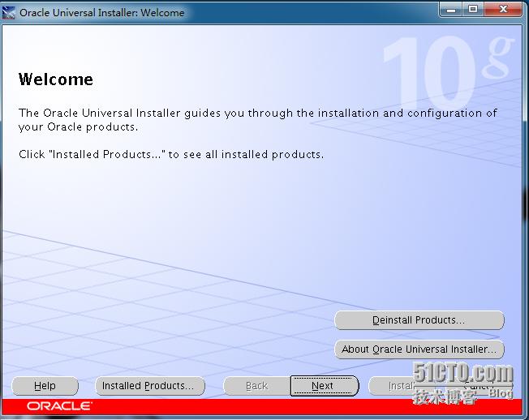Minimize the installer window

pos(451,9)
